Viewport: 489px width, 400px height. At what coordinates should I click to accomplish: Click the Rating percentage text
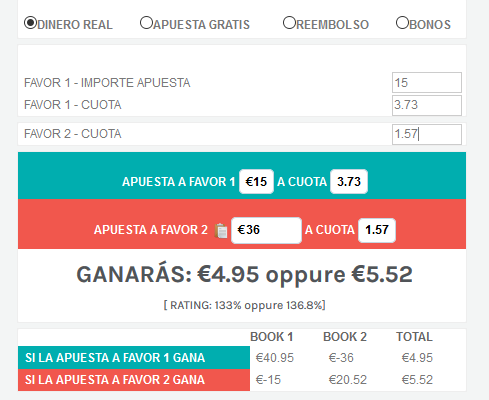click(245, 305)
